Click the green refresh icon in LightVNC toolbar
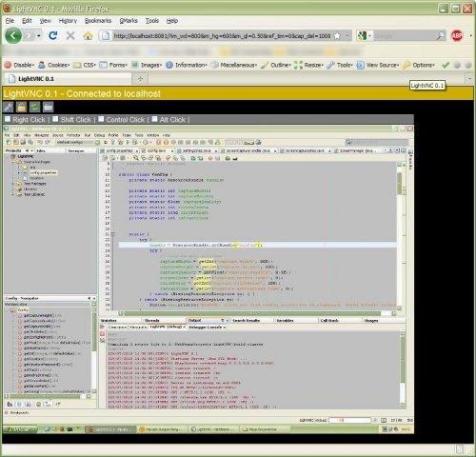This screenshot has width=476, height=457. [x=35, y=108]
